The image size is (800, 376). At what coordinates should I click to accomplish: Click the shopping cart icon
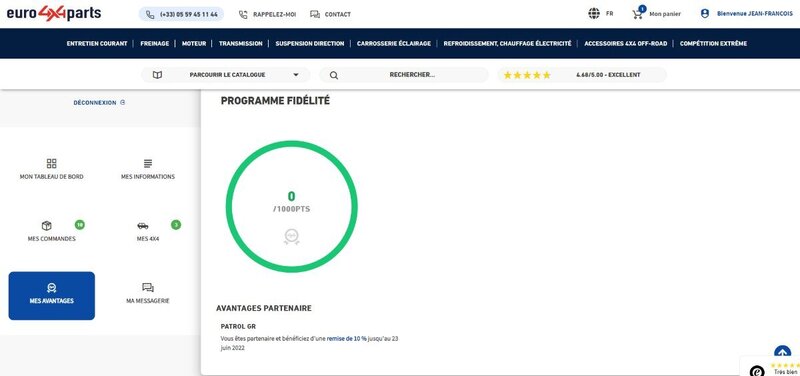(x=637, y=14)
